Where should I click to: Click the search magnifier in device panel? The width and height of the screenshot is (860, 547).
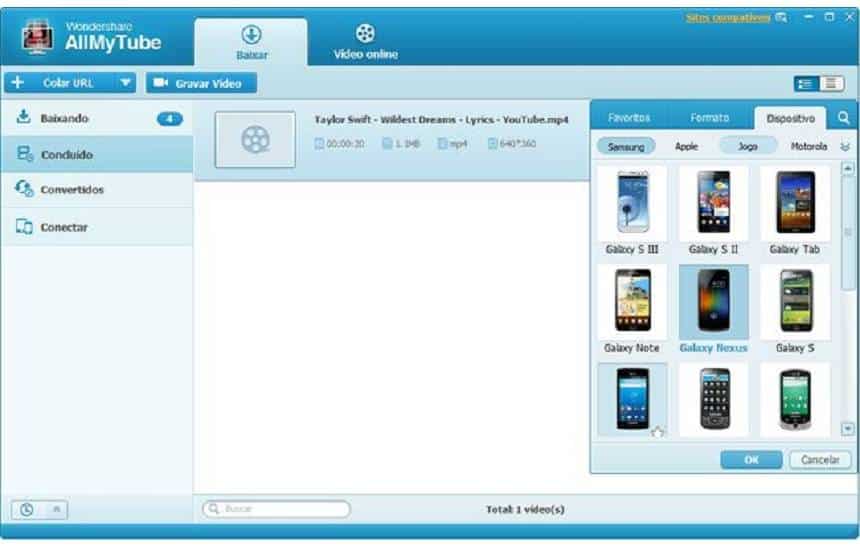(843, 118)
